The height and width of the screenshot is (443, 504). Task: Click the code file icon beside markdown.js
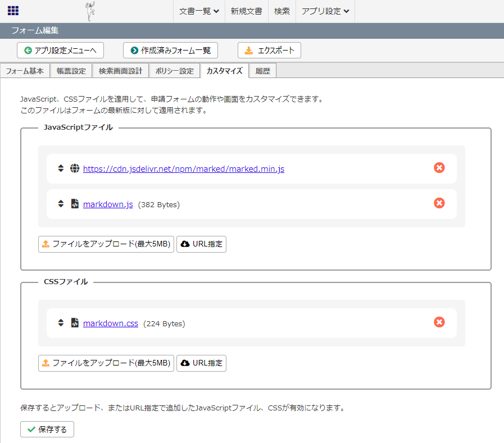pyautogui.click(x=75, y=204)
